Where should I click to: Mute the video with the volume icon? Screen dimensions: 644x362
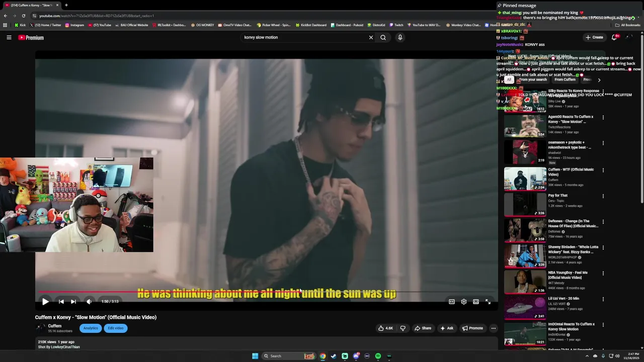89,302
